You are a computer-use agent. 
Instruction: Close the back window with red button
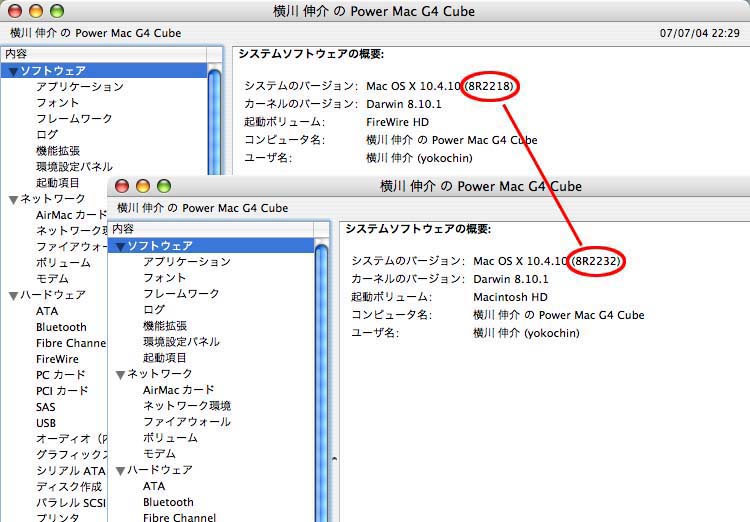tap(15, 11)
